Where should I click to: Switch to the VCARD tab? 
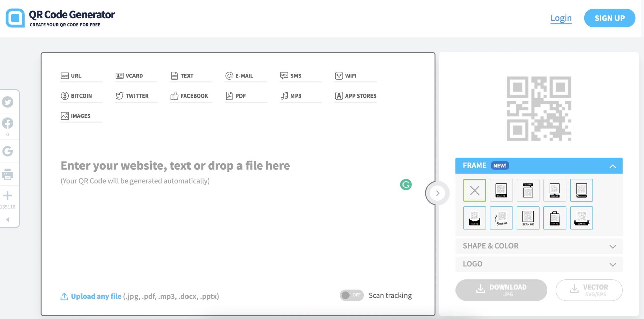tap(136, 76)
